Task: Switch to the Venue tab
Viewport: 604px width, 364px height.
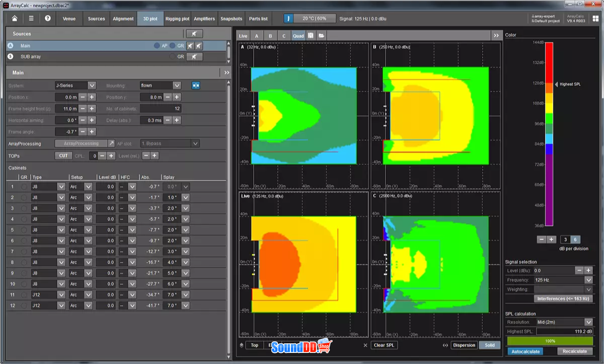Action: [x=69, y=19]
